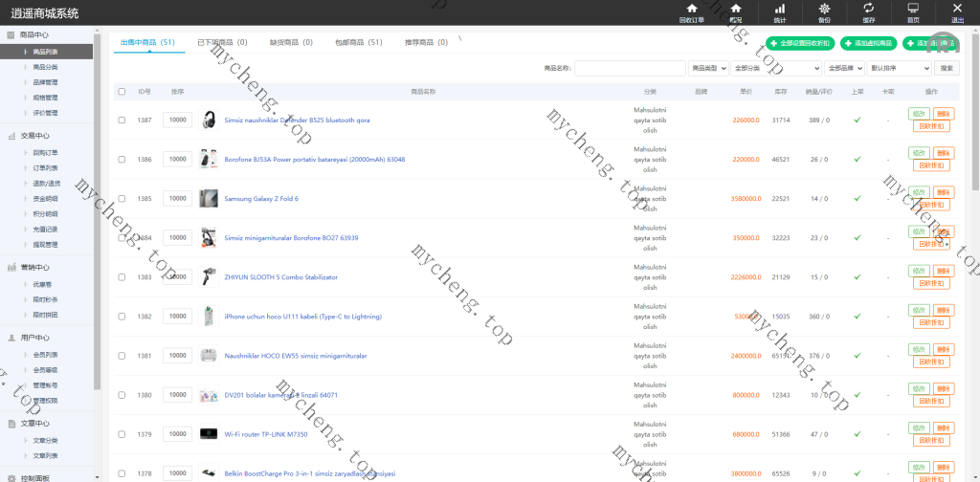Image resolution: width=980 pixels, height=482 pixels.
Task: Open the 默认排序 sorting dropdown
Action: pos(900,68)
